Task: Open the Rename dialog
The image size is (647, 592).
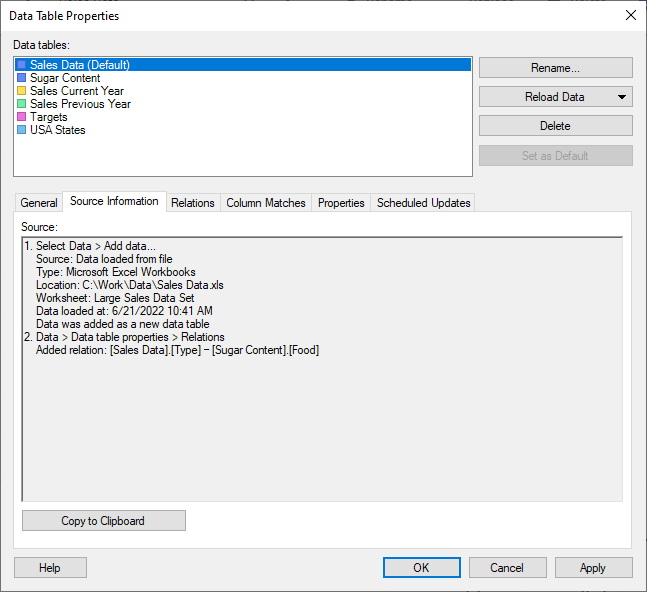Action: pyautogui.click(x=555, y=68)
